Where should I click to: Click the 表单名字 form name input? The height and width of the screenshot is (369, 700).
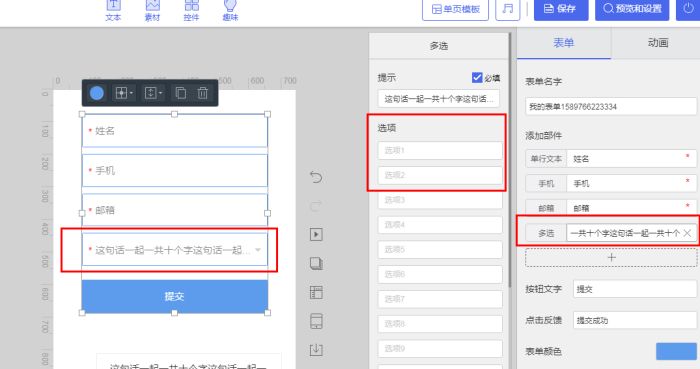611,107
